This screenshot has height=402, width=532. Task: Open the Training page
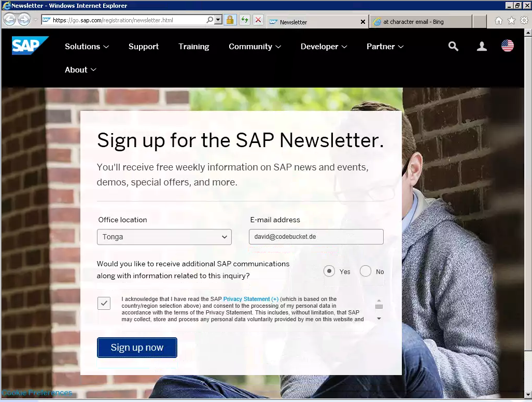point(194,47)
